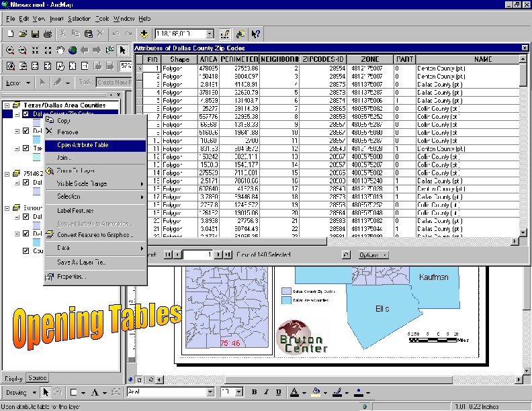Screen dimensions: 532x411
Task: Choose Open Attribute Table from context menu
Action: pyautogui.click(x=95, y=145)
